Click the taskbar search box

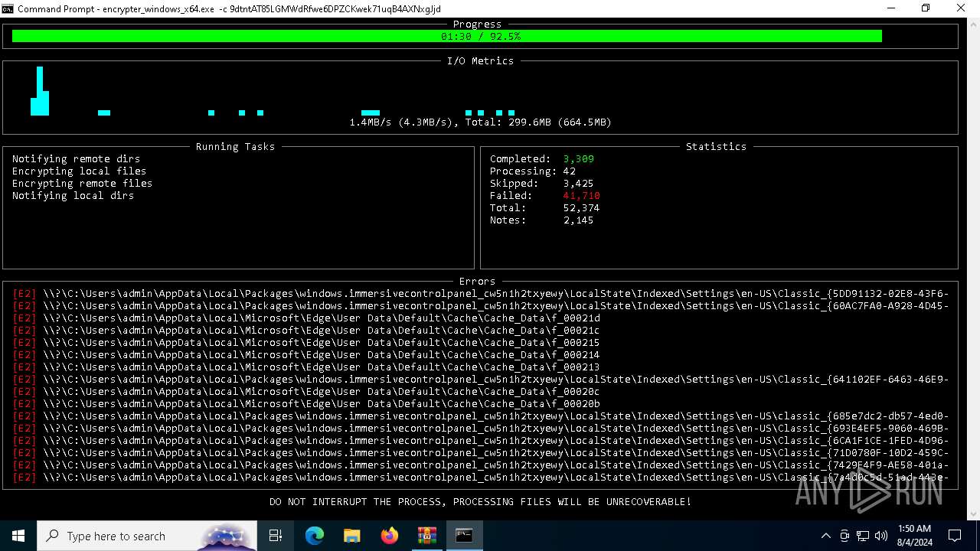pos(147,536)
